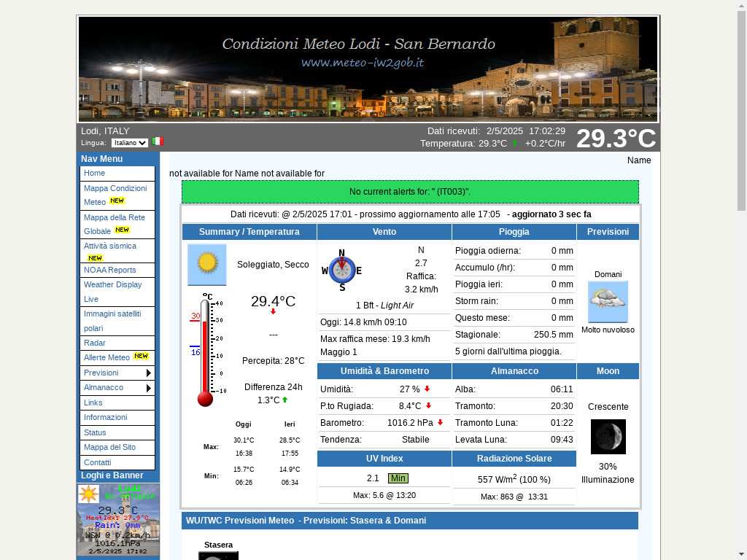The width and height of the screenshot is (747, 560).
Task: Open the Contatti page
Action: tap(117, 462)
